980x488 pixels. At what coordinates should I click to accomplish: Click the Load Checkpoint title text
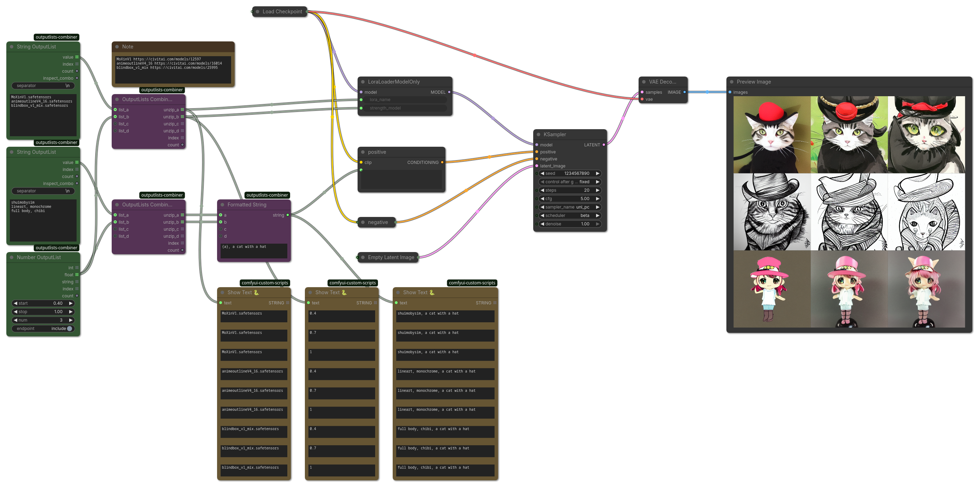(x=282, y=12)
